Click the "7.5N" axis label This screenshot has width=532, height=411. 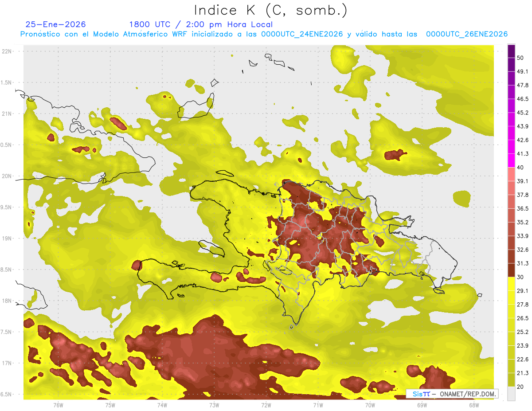point(6,333)
